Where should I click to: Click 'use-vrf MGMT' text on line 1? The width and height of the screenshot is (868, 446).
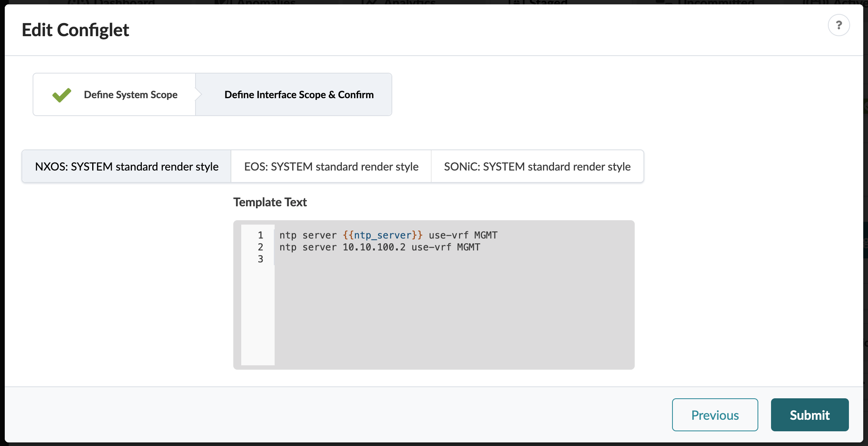click(463, 235)
